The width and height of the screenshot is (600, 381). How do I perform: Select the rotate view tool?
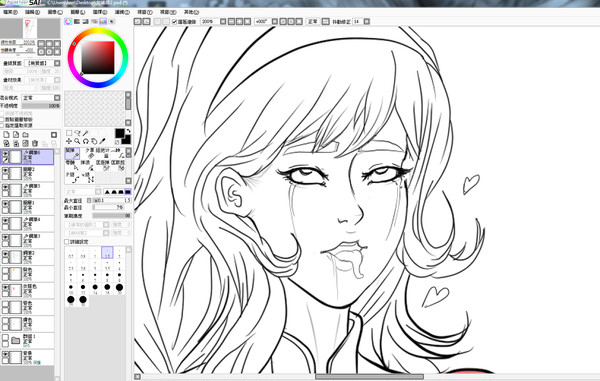(86, 142)
